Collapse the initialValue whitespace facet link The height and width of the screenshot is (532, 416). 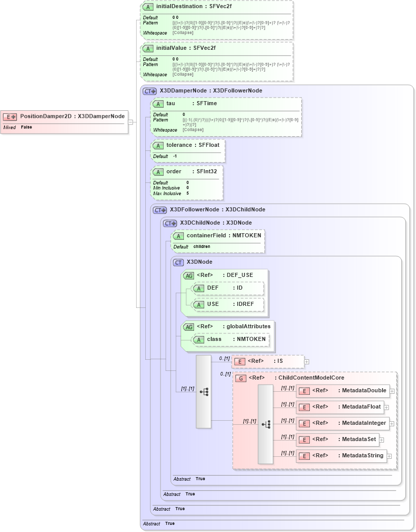183,75
